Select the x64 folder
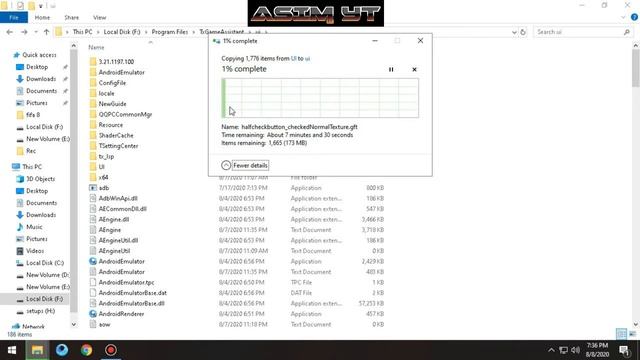This screenshot has width=640, height=360. point(103,177)
